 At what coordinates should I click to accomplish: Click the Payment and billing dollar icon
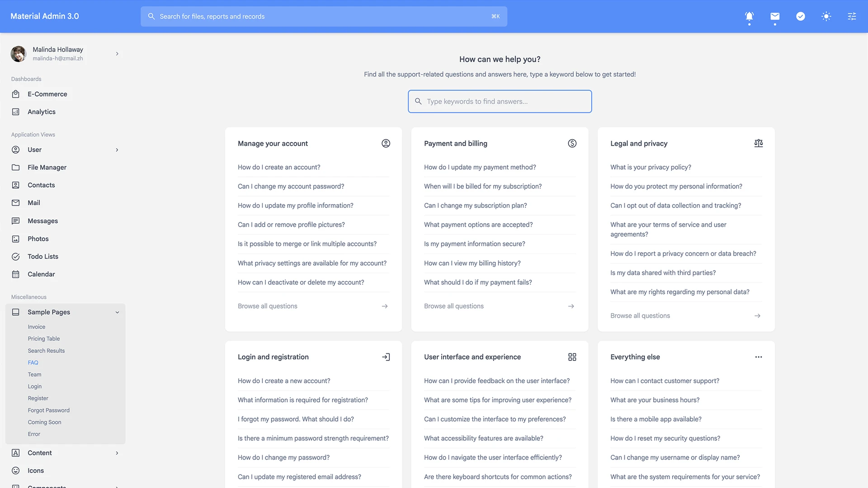click(572, 143)
